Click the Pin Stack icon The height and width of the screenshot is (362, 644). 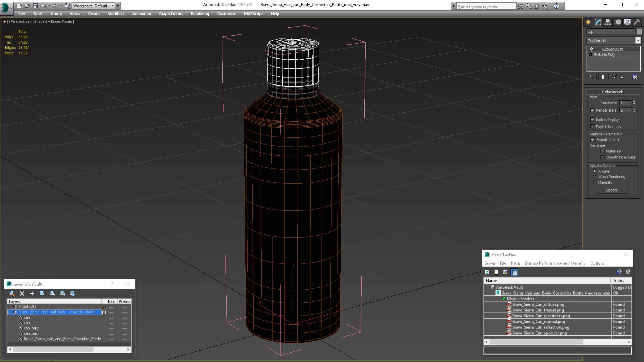(591, 77)
